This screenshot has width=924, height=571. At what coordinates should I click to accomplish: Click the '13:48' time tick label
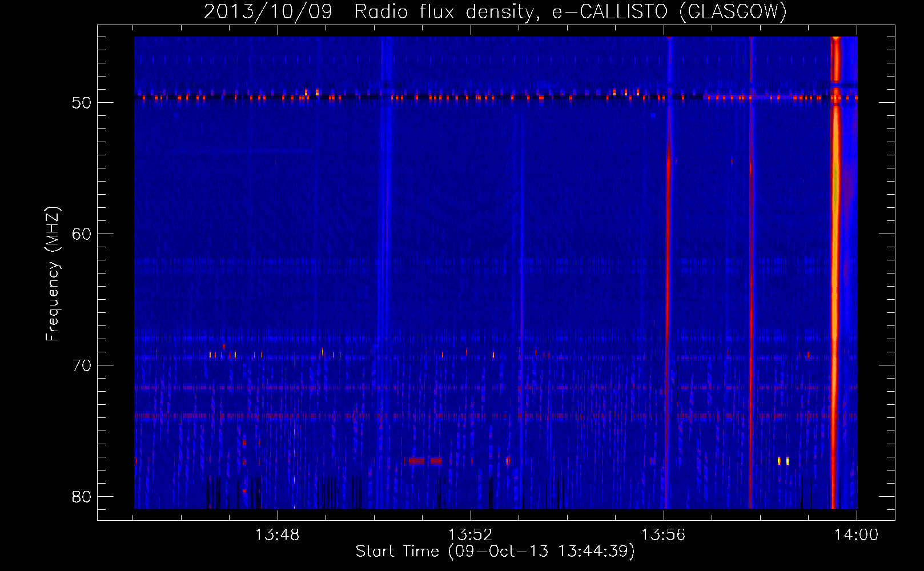pyautogui.click(x=277, y=535)
